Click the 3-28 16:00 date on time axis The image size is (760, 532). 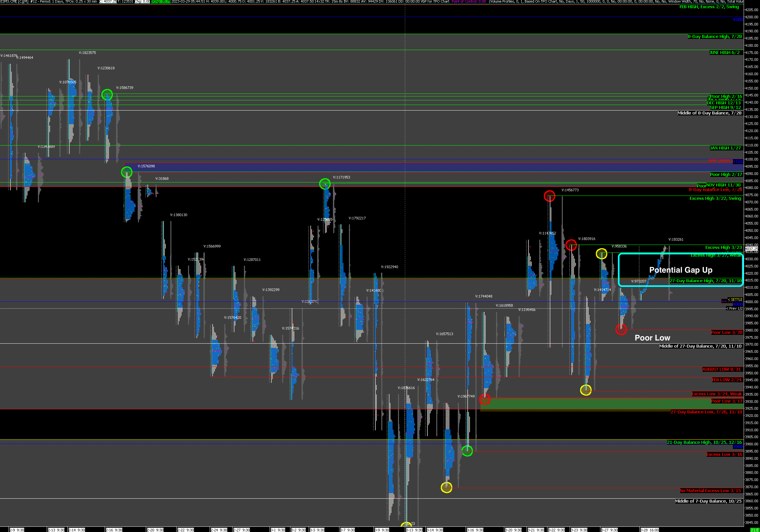[x=650, y=530]
